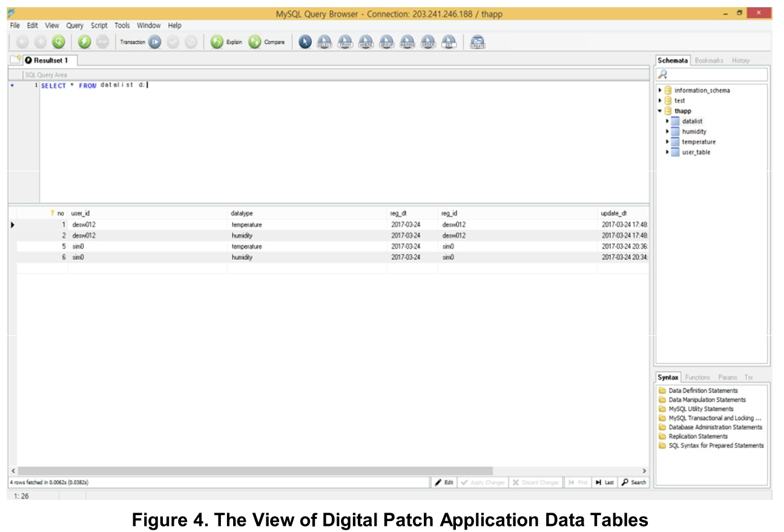Click the schemata search field
784x532 pixels.
coord(712,74)
